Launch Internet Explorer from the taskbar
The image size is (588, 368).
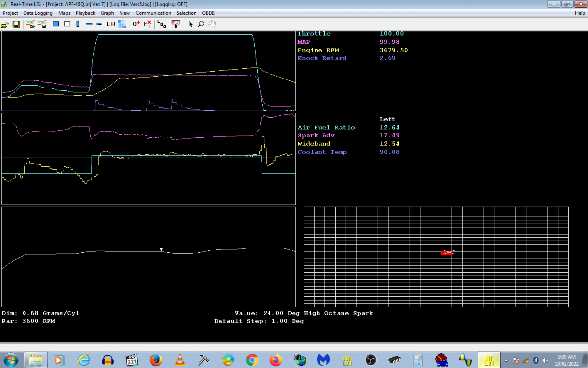pyautogui.click(x=84, y=360)
